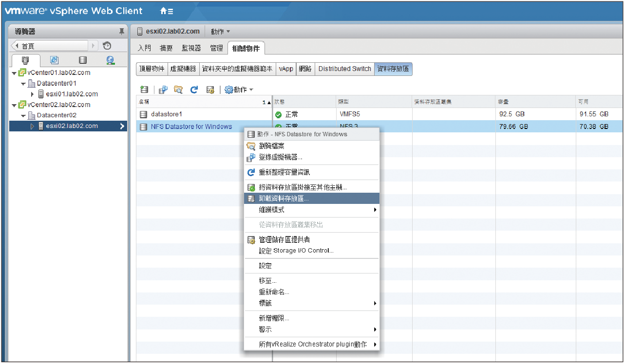The image size is (625, 364).
Task: Open 所有vRealize Orchestrator plugin動作 submenu
Action: click(x=312, y=345)
